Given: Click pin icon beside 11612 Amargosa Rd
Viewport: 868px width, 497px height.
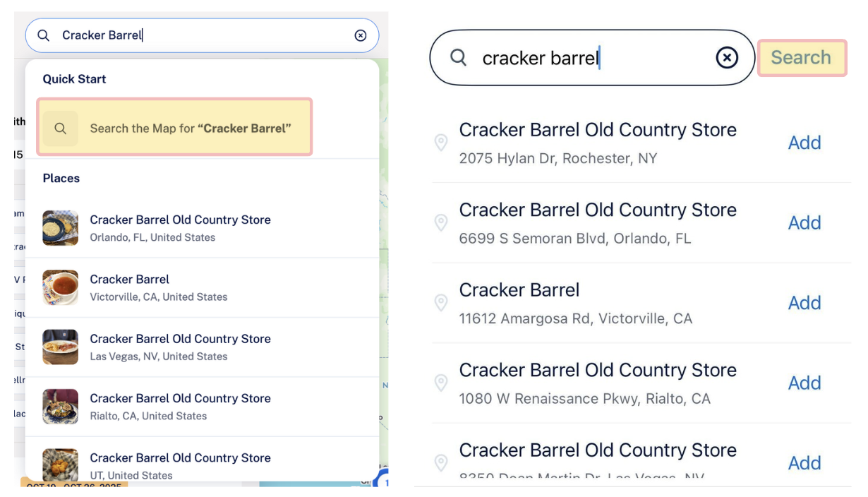Looking at the screenshot, I should point(441,303).
